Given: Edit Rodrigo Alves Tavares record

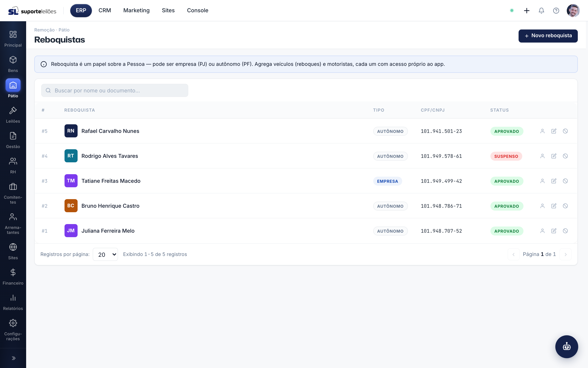Looking at the screenshot, I should (x=554, y=156).
